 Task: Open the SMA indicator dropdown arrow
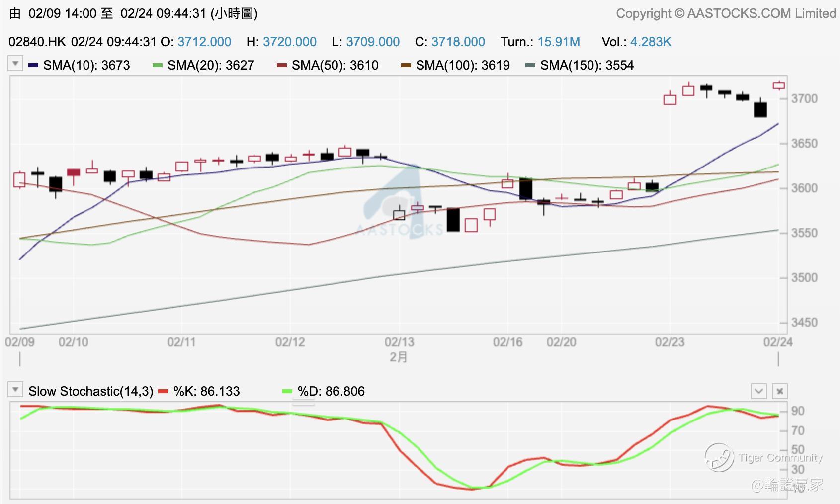(15, 64)
